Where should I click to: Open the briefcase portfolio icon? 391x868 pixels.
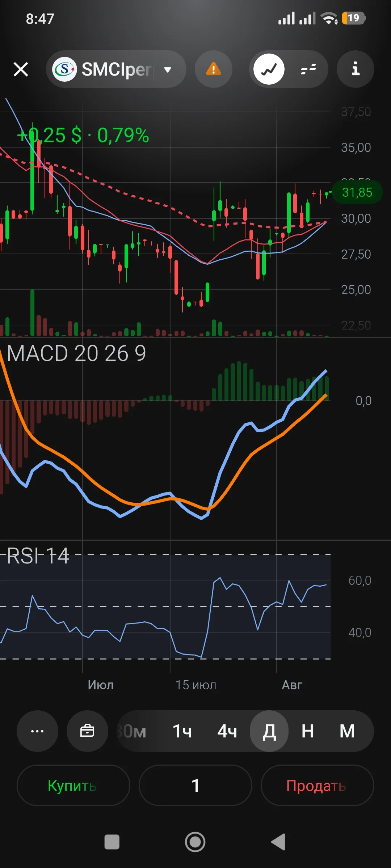pyautogui.click(x=87, y=731)
